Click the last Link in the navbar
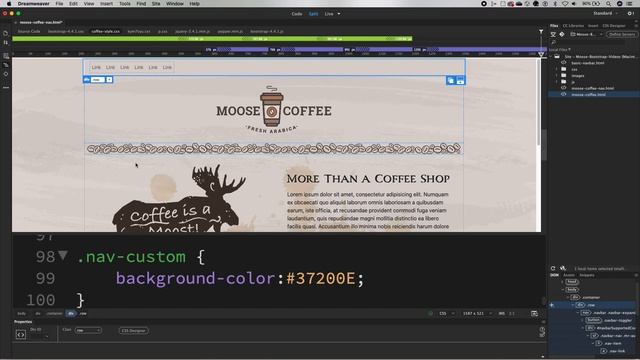The width and height of the screenshot is (640, 360). (x=167, y=67)
